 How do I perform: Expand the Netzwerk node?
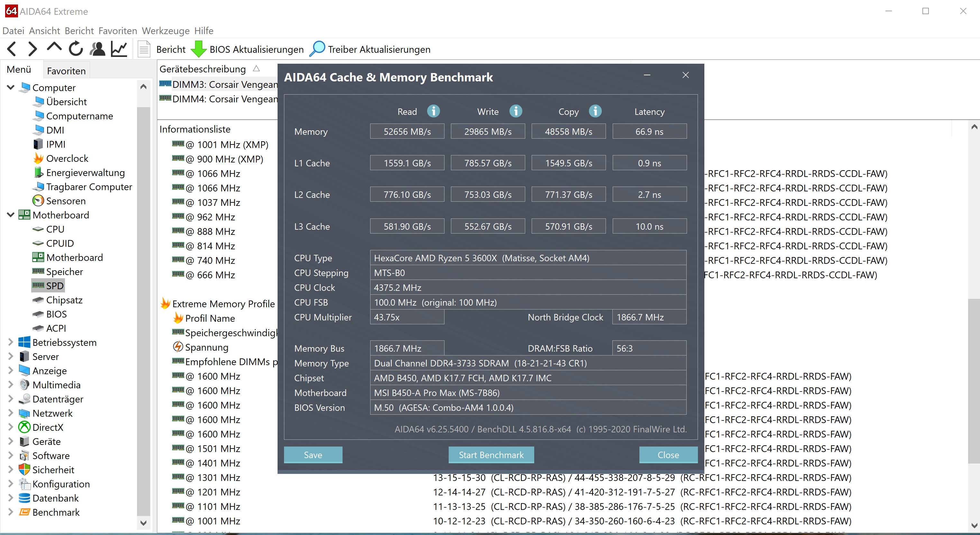tap(11, 413)
